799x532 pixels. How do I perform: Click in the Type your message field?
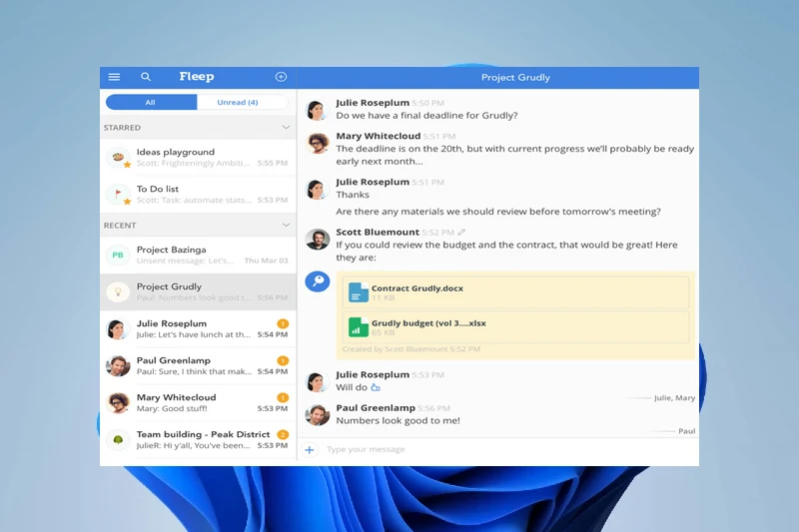[x=509, y=449]
